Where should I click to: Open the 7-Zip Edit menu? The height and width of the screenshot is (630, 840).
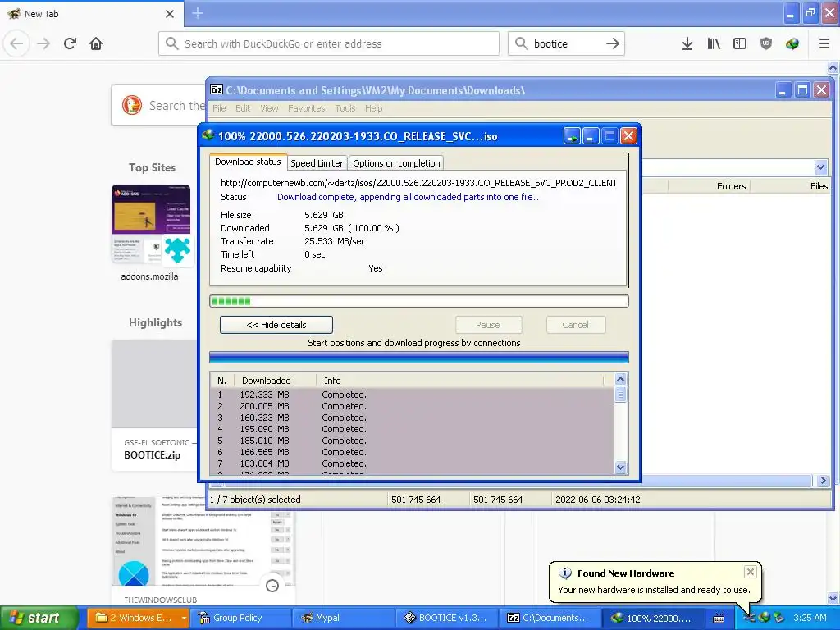point(243,108)
